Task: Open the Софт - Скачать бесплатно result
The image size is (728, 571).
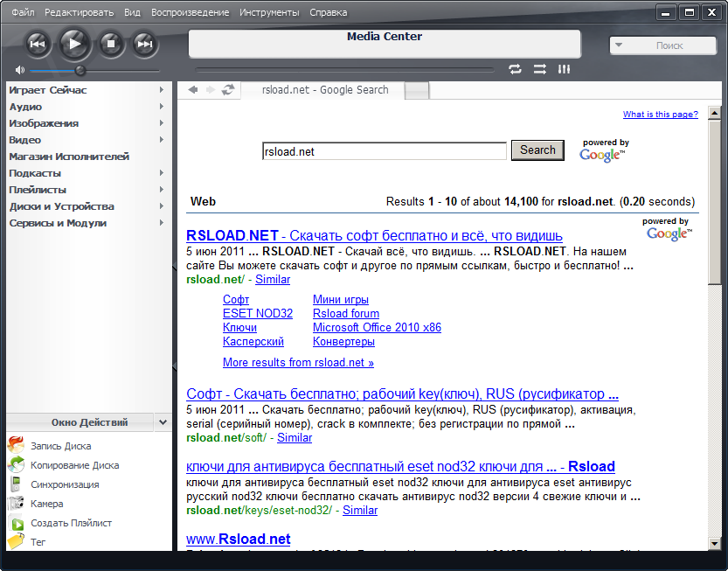Action: click(x=402, y=394)
